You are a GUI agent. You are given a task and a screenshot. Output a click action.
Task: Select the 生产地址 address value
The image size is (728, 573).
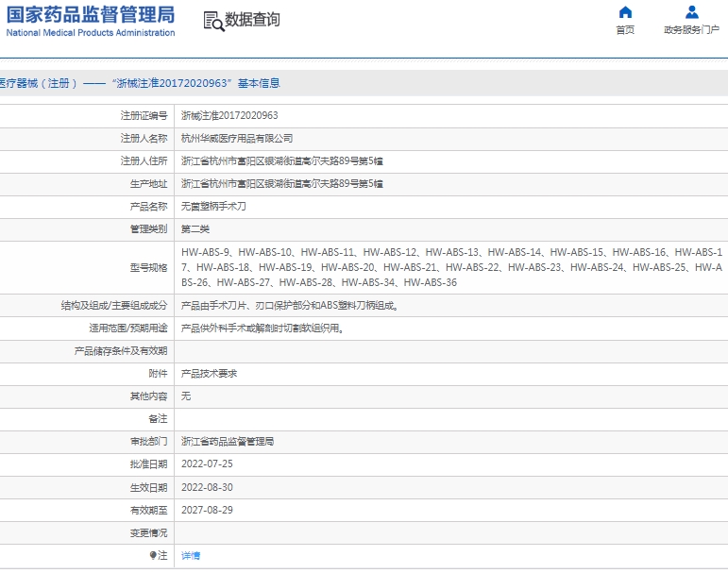pos(281,183)
